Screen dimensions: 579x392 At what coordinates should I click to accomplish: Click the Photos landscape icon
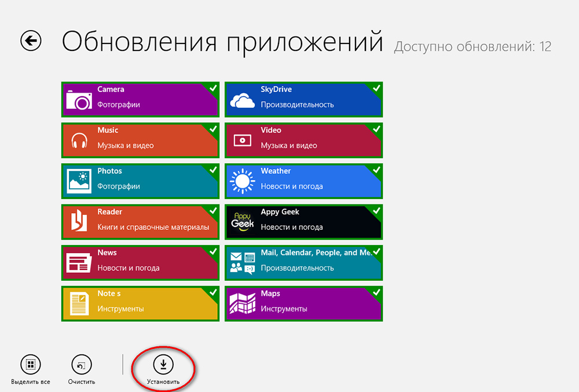(x=79, y=181)
